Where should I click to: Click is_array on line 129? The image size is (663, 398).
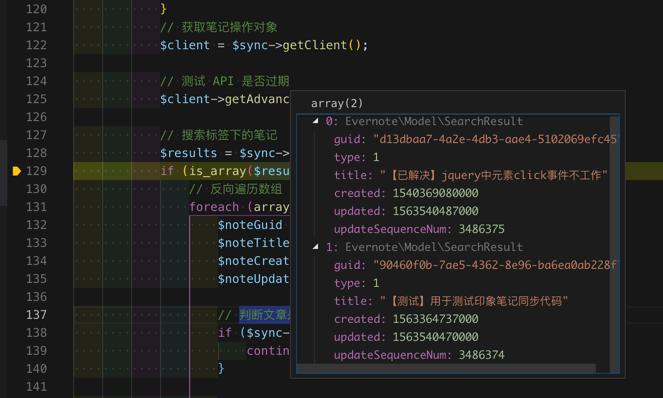click(x=217, y=171)
